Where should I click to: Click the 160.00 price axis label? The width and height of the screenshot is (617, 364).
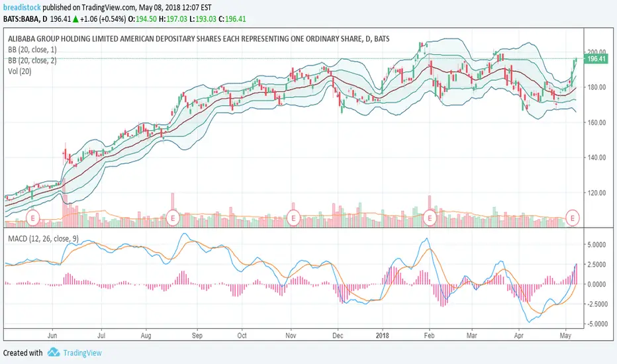[596, 122]
